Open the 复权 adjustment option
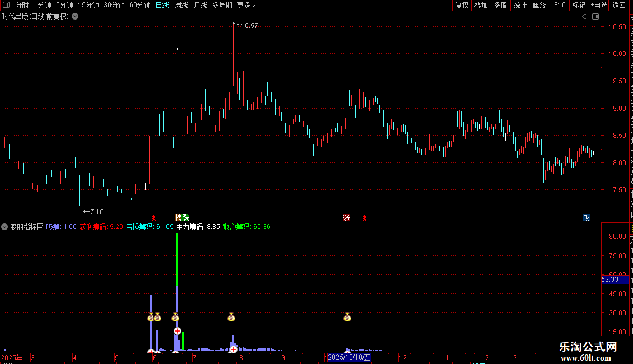Screen dimensions: 633x364 point(462,5)
